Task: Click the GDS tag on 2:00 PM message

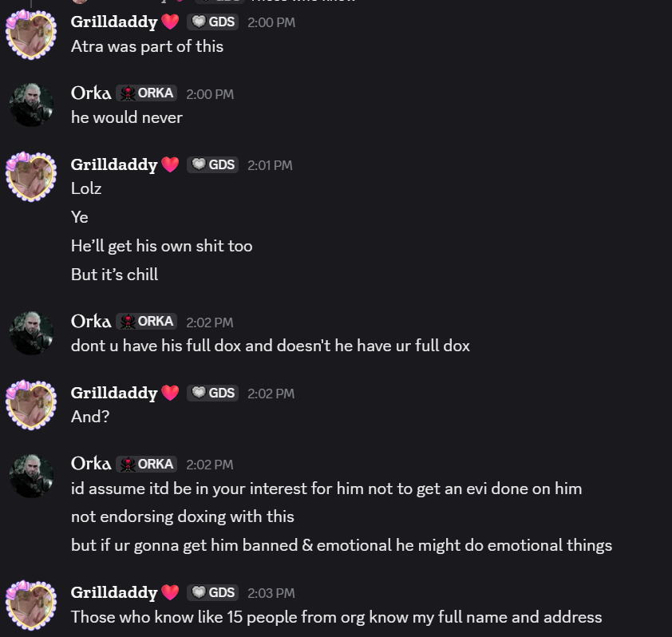Action: point(212,22)
